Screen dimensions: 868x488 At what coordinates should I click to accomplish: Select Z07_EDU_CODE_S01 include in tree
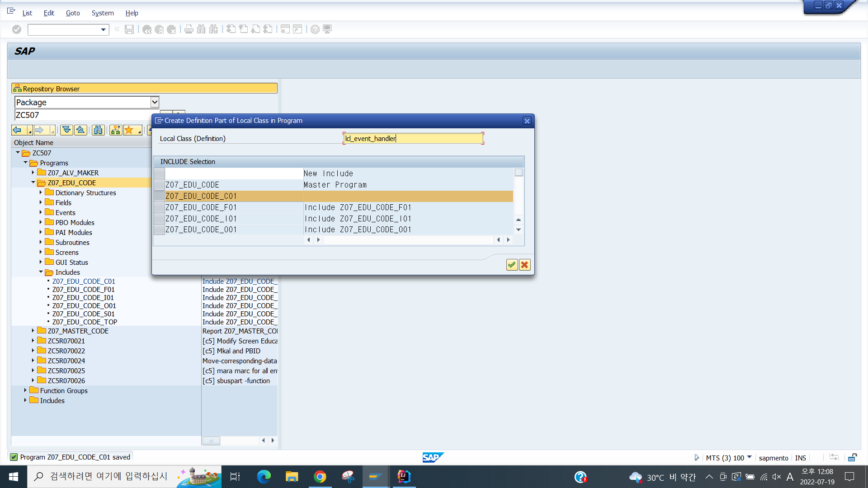[84, 314]
